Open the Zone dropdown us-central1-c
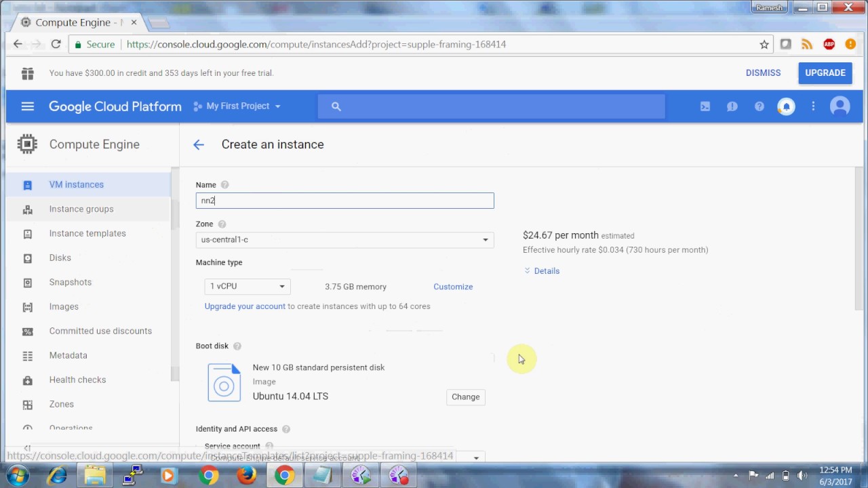The height and width of the screenshot is (488, 868). pyautogui.click(x=344, y=240)
